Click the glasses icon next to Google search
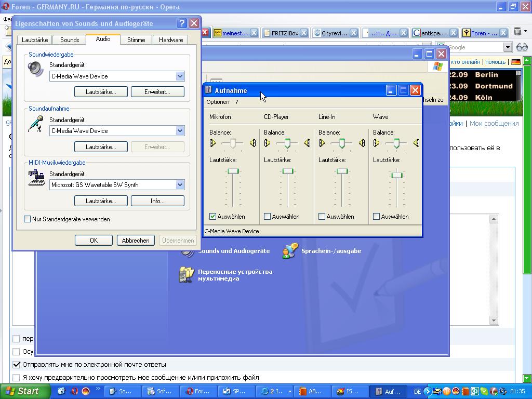532x399 pixels. [x=522, y=47]
